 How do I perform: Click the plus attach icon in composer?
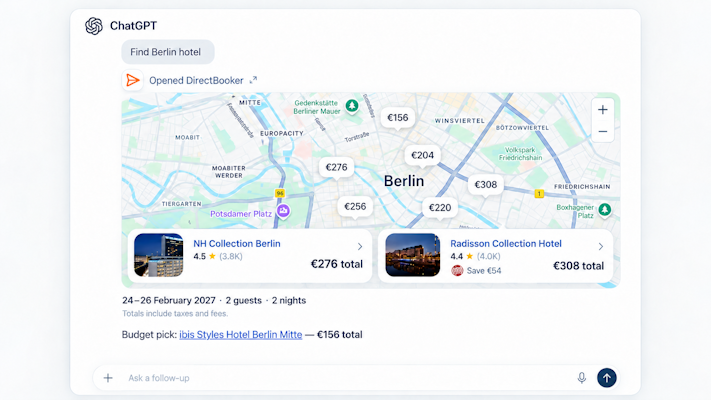coord(108,378)
